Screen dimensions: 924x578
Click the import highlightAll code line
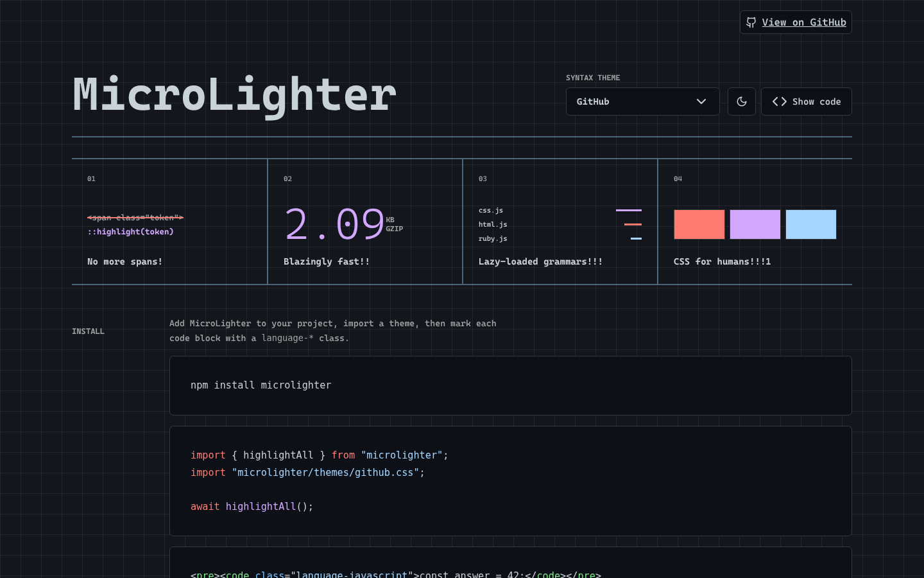(320, 455)
